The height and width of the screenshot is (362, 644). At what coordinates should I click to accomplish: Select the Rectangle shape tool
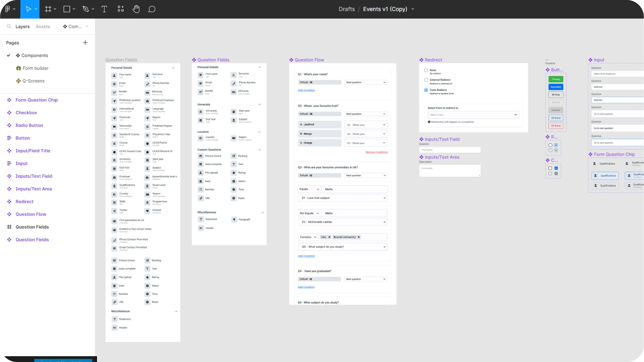coord(67,9)
